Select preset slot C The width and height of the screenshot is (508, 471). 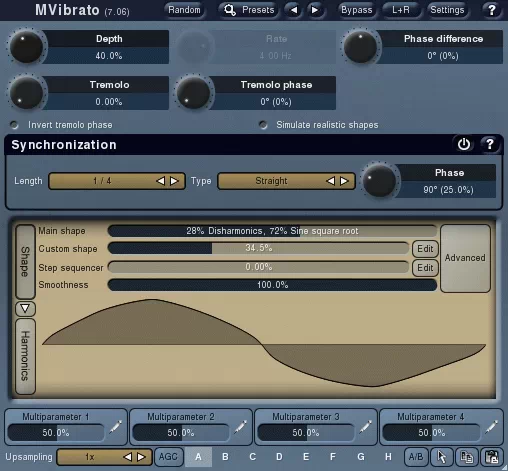click(253, 457)
